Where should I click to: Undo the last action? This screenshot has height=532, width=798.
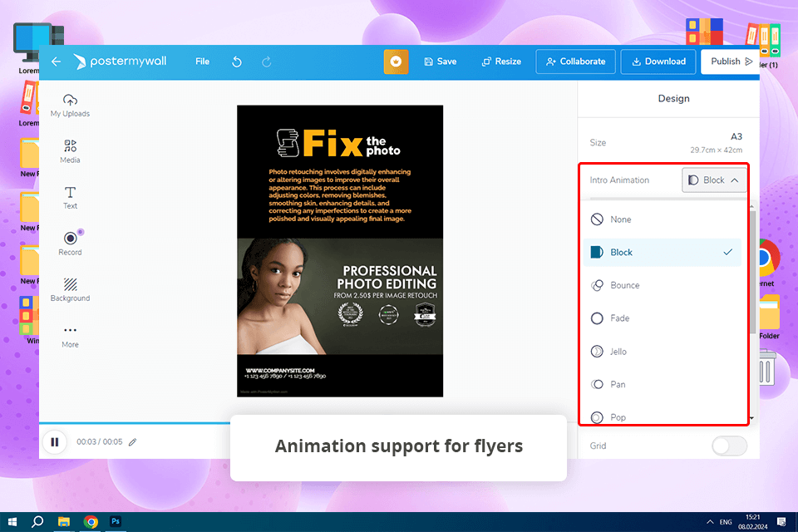[237, 62]
